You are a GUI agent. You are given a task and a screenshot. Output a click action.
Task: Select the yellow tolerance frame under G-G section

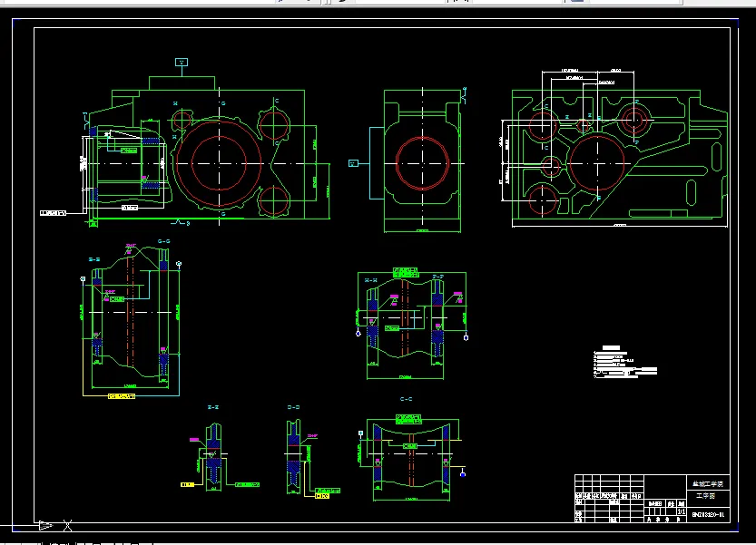pos(122,396)
